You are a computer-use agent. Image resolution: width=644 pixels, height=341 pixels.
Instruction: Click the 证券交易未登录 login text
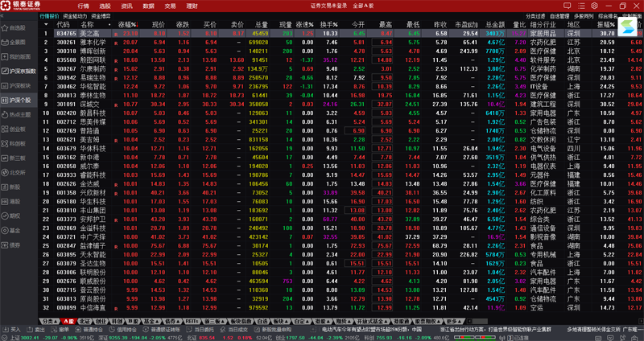click(328, 6)
